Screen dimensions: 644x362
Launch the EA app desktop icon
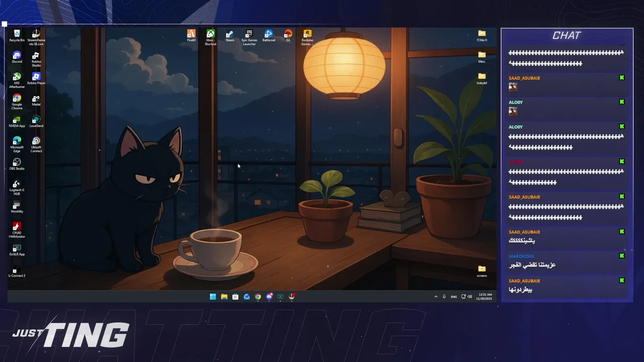[288, 36]
